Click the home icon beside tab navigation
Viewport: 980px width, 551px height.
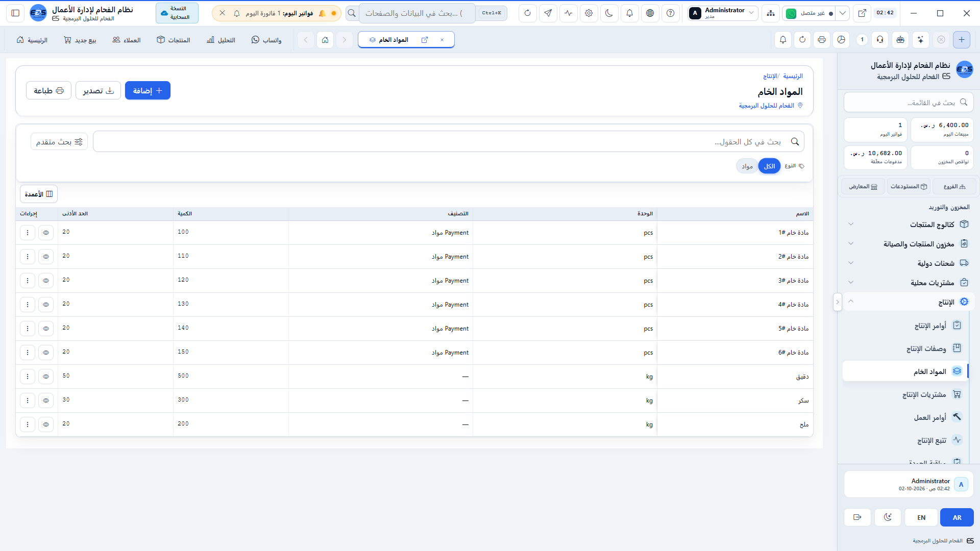click(325, 40)
